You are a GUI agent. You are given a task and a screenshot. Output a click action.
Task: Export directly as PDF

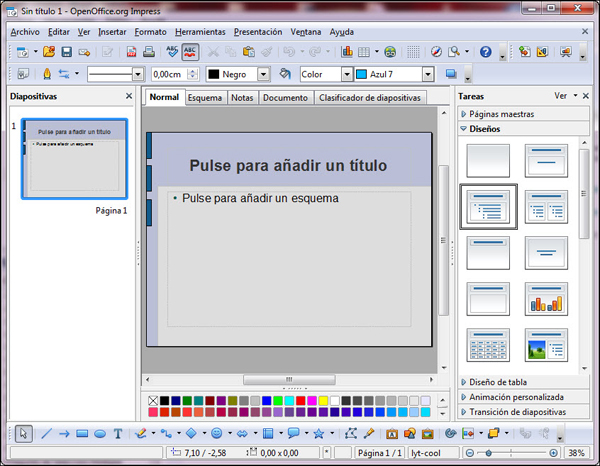(x=131, y=52)
